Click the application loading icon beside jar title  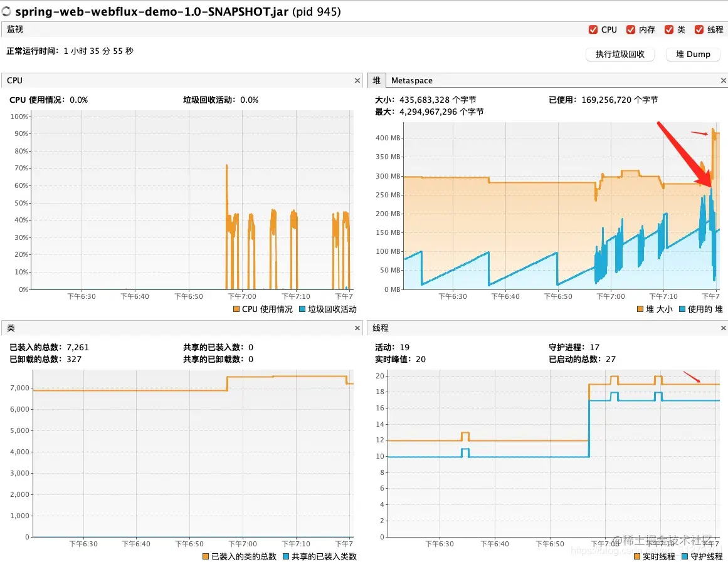(6, 11)
